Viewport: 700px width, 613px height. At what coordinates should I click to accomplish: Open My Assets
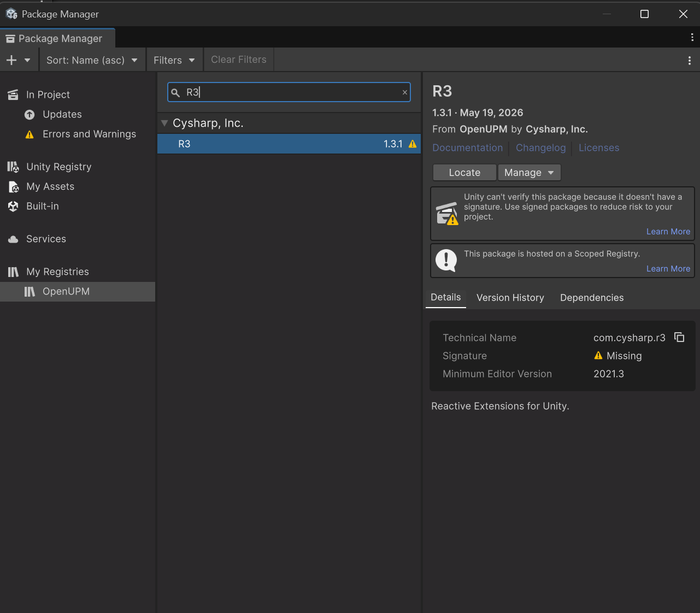coord(50,186)
